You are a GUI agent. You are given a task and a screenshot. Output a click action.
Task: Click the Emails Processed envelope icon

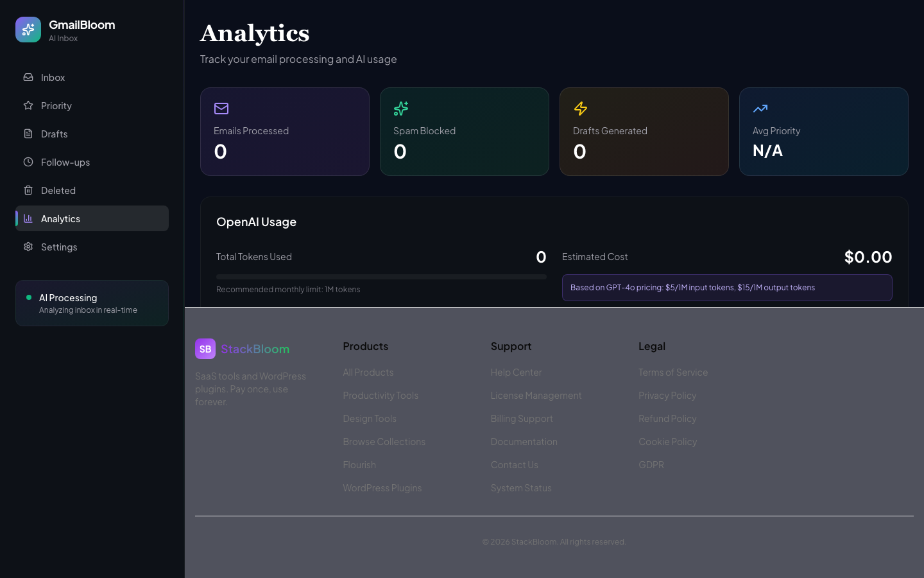click(221, 109)
